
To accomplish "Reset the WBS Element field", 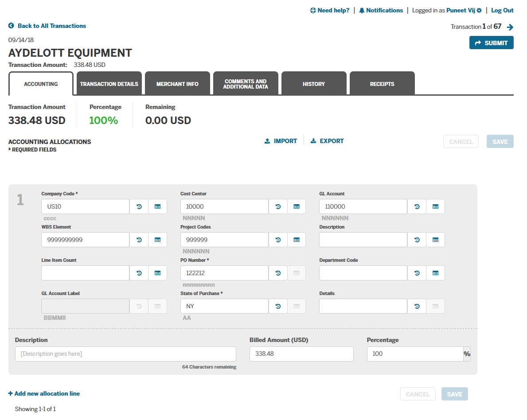I will pos(139,240).
